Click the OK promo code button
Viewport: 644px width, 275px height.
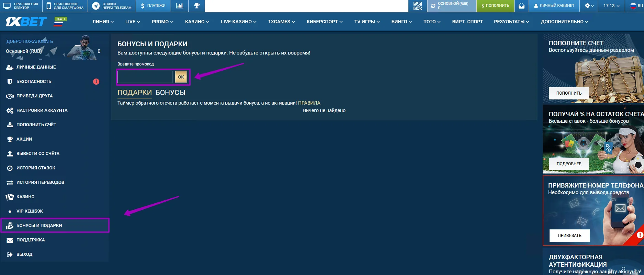181,77
